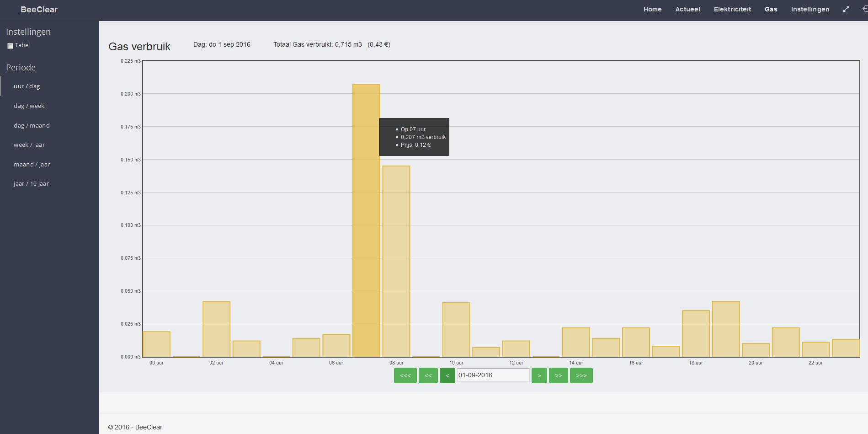Switch to maand / jaar period
Screen dimensions: 868x434
[32, 165]
